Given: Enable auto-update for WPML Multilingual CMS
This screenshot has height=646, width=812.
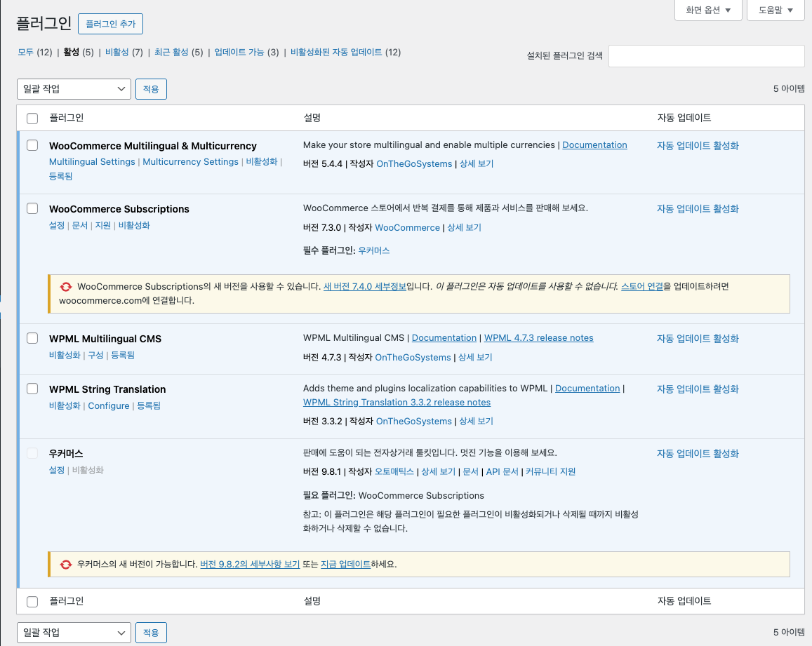Looking at the screenshot, I should pyautogui.click(x=698, y=339).
